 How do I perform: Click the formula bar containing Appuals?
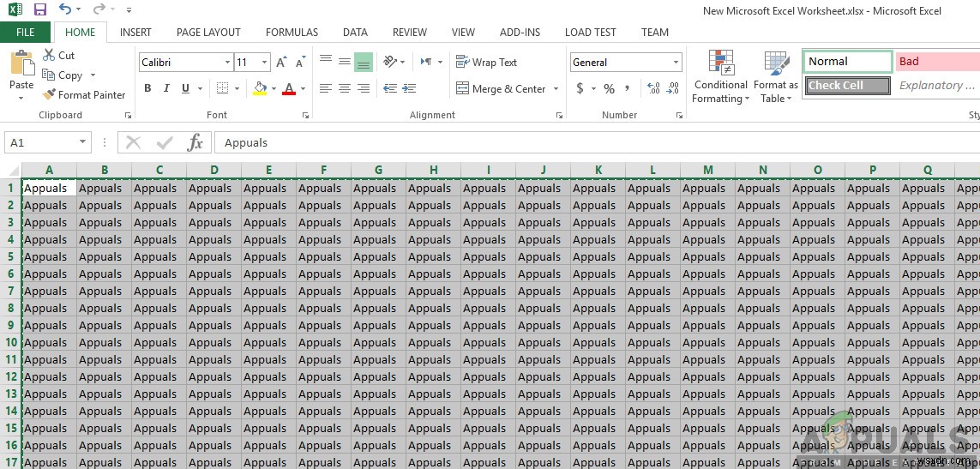(597, 142)
